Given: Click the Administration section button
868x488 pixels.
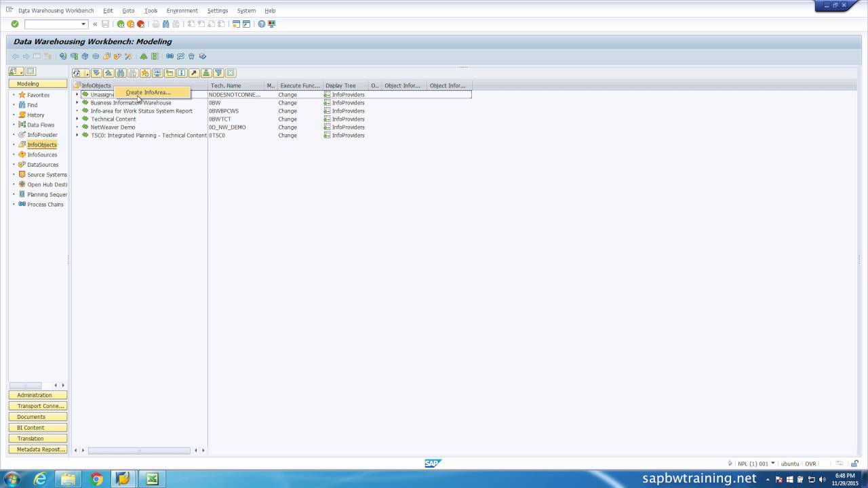Looking at the screenshot, I should pos(38,395).
